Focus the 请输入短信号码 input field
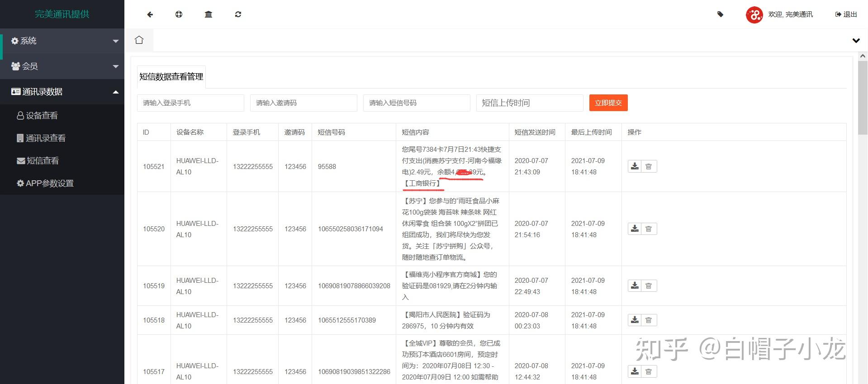868x384 pixels. click(417, 103)
